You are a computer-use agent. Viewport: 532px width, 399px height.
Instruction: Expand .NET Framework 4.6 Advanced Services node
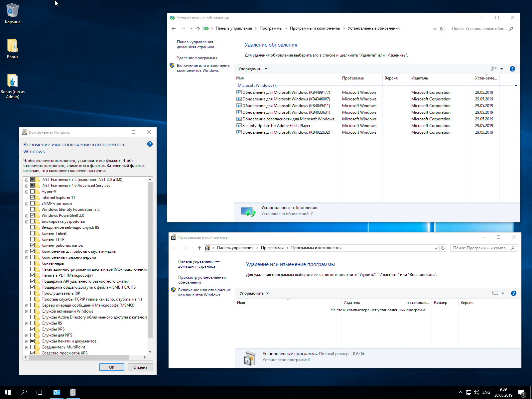pos(27,186)
